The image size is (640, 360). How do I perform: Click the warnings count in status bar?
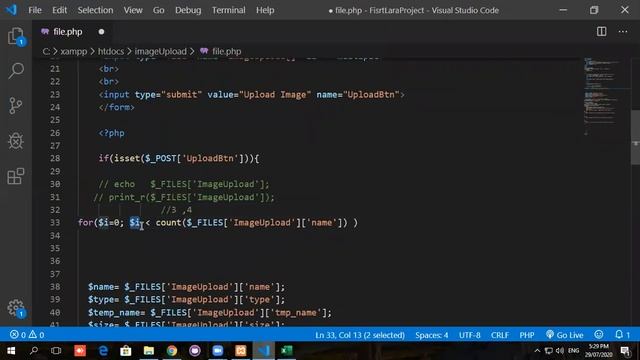pos(36,335)
